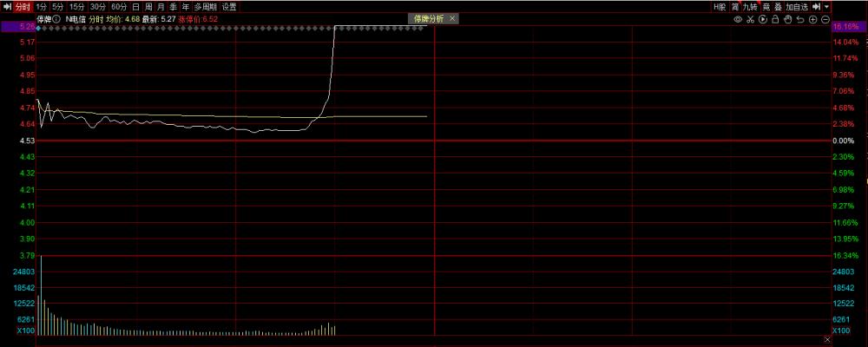Click the info icon beside 停牌
Screen dimensions: 868x347
[56, 19]
